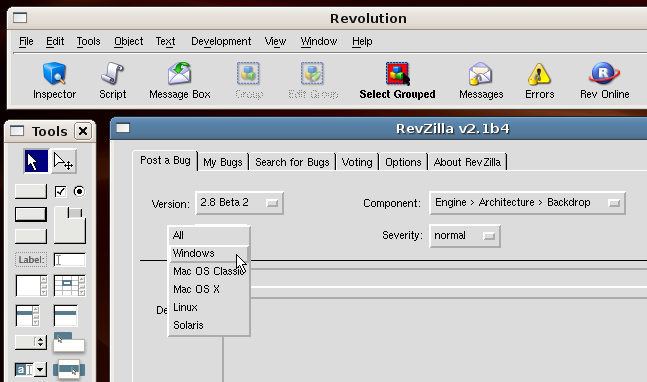Open the Inspector from the toolbar
This screenshot has width=647, height=382.
(54, 81)
